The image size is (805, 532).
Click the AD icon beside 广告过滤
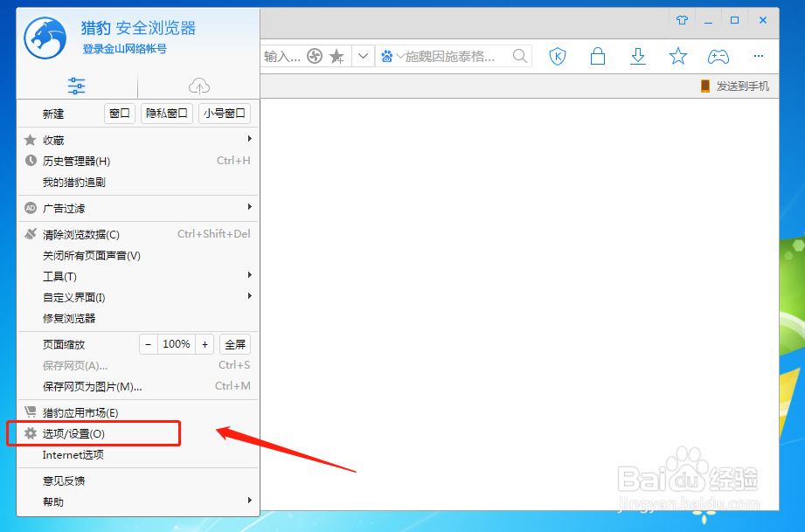pyautogui.click(x=31, y=208)
